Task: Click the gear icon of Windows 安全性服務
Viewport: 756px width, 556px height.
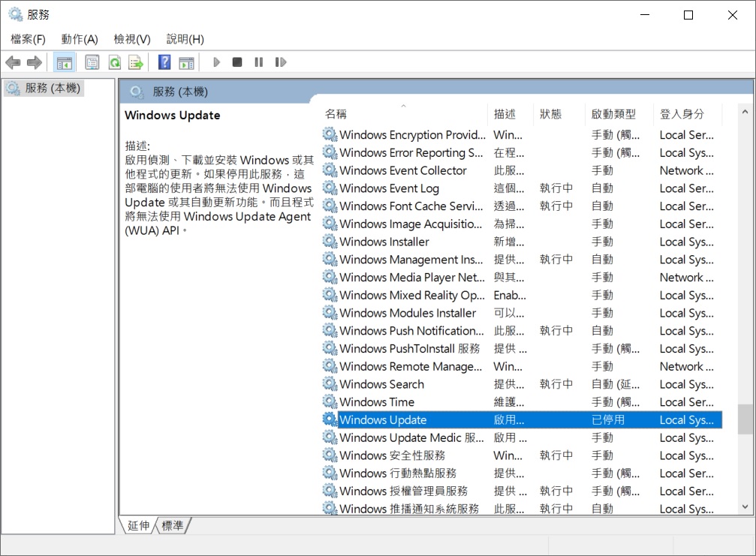Action: coord(330,455)
